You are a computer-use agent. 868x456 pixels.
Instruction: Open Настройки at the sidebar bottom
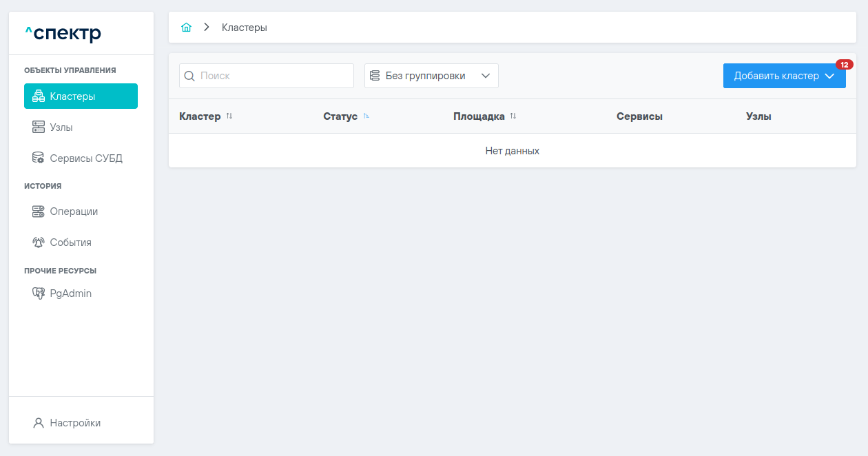click(74, 423)
